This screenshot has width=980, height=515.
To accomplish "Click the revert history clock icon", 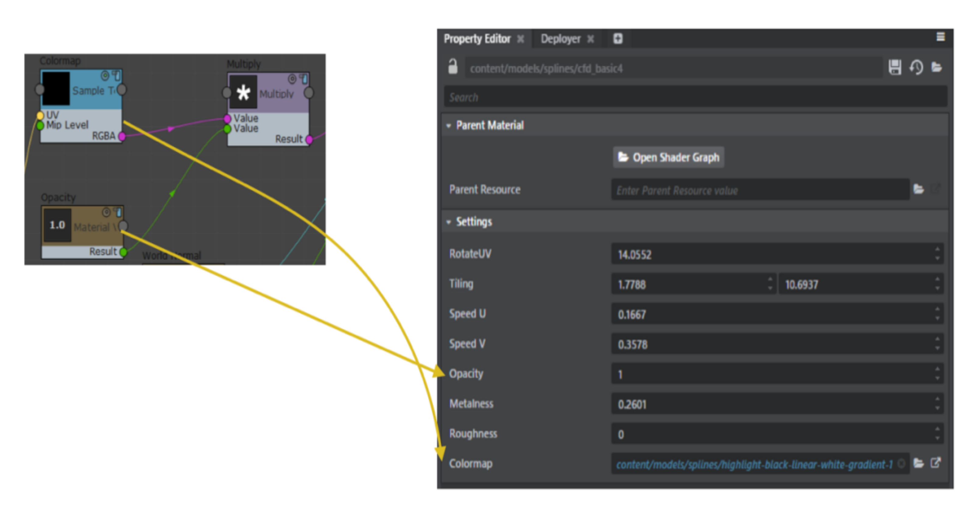I will click(x=916, y=68).
